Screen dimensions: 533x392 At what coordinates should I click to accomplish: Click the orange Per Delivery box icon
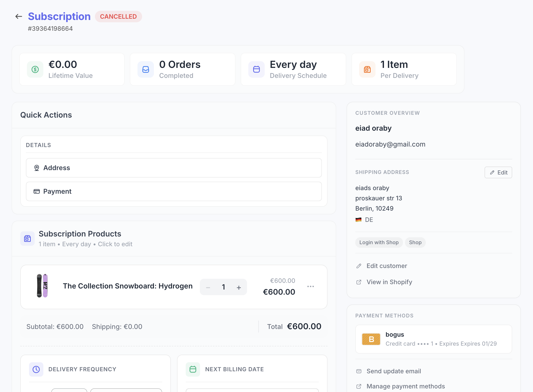click(x=367, y=69)
